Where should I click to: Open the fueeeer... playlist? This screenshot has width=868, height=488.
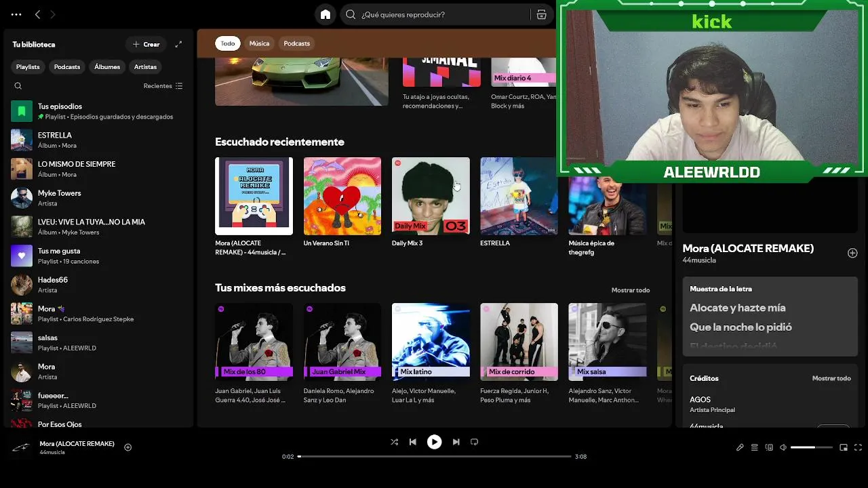(x=98, y=400)
